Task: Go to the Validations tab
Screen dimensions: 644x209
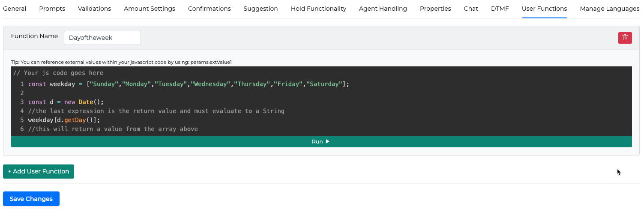Action: pyautogui.click(x=94, y=9)
